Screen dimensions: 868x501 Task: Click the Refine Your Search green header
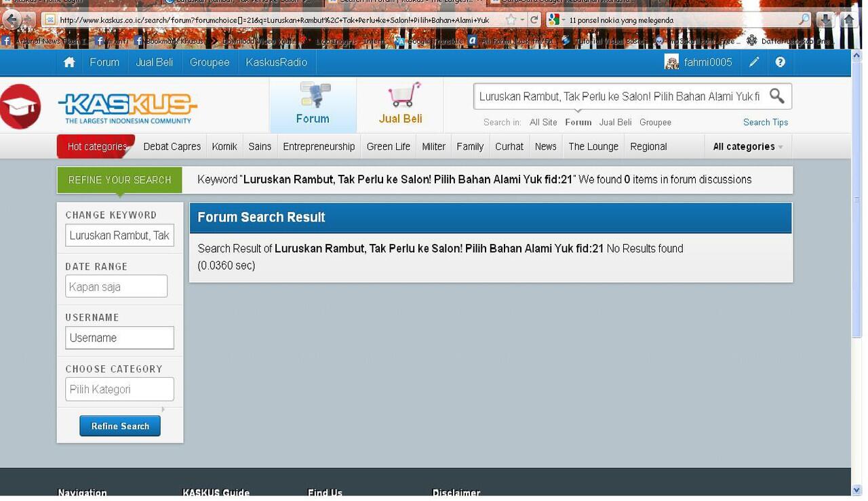coord(119,180)
